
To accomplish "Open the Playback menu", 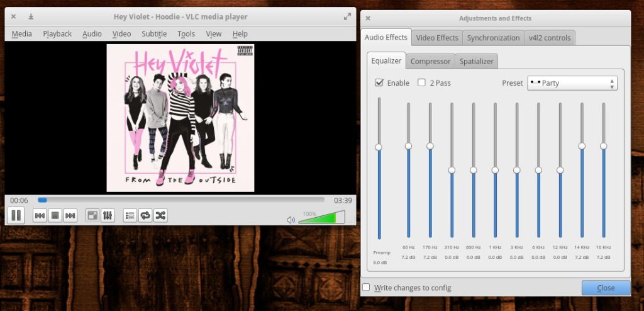I will [57, 34].
